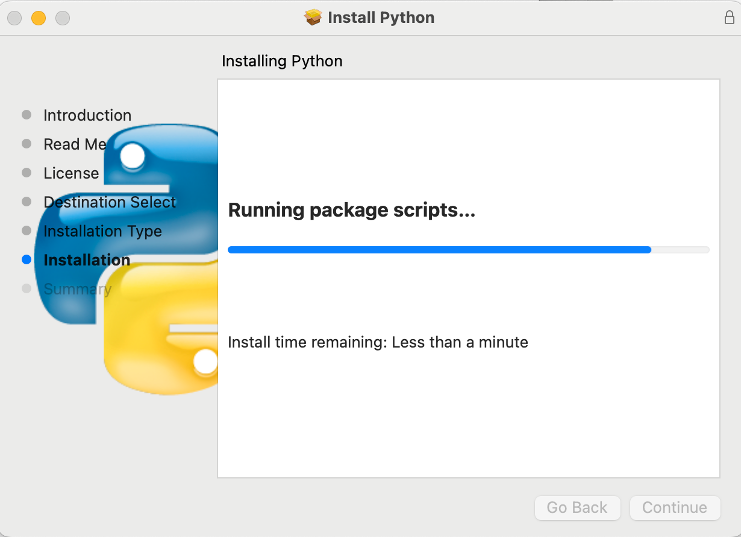Click the blue Installation step bullet
The image size is (742, 538).
26,259
